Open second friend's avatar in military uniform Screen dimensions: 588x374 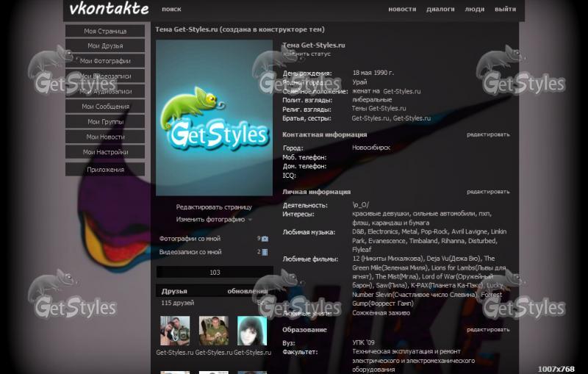pyautogui.click(x=213, y=331)
